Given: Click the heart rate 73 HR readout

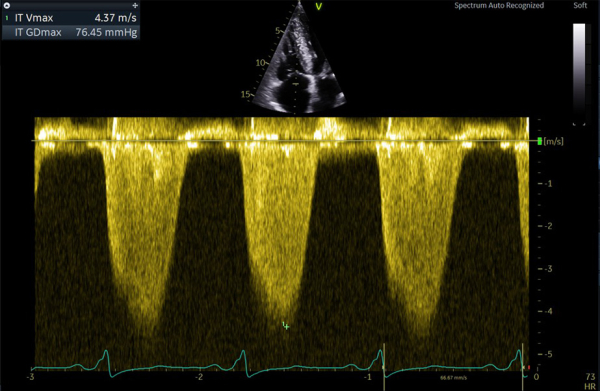Looking at the screenshot, I should click(590, 381).
